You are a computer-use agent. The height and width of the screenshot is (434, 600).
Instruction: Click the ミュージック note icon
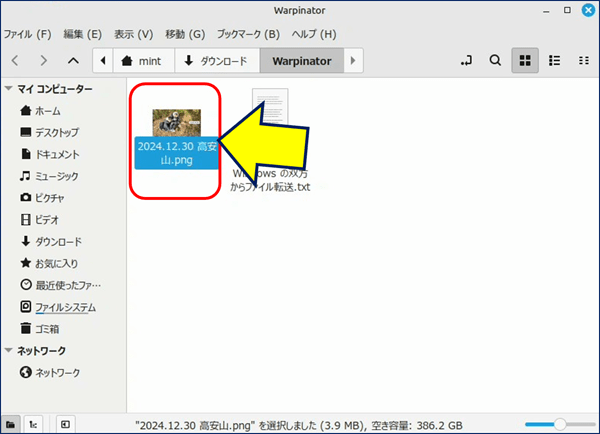pyautogui.click(x=25, y=176)
